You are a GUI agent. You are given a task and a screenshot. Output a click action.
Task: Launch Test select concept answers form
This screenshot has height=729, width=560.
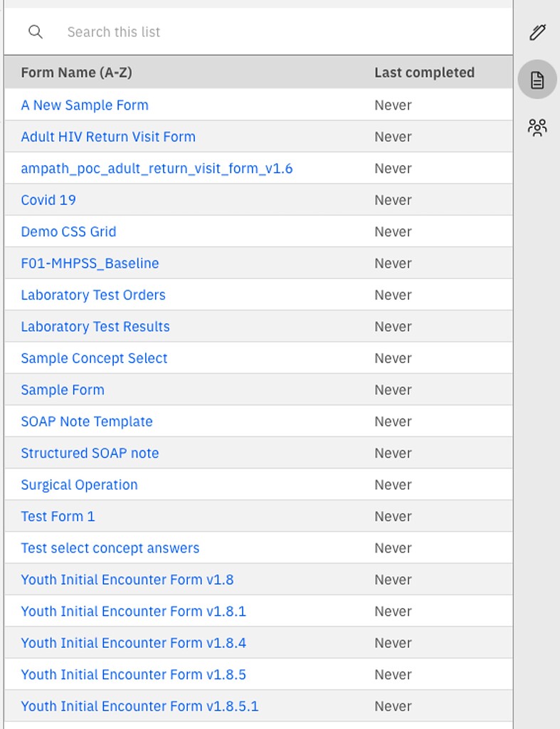110,548
